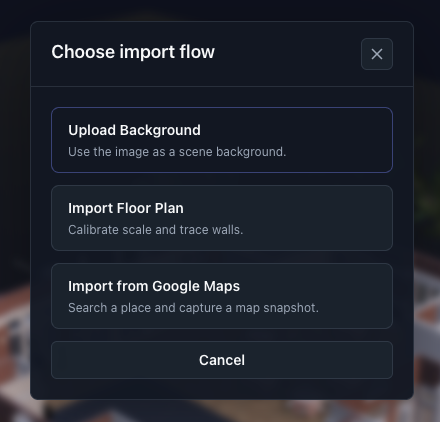
Task: Click the 'Use the image as a scene background' description
Action: (x=177, y=152)
